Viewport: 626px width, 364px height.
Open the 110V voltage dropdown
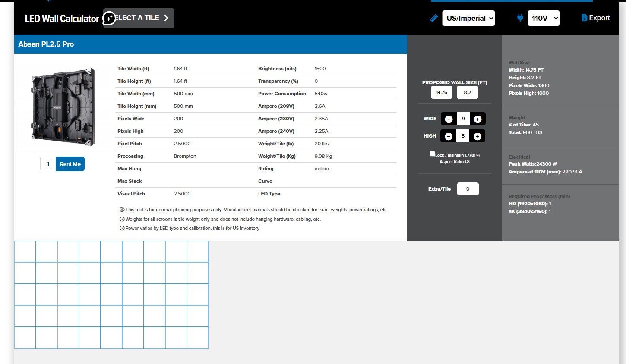coord(544,18)
